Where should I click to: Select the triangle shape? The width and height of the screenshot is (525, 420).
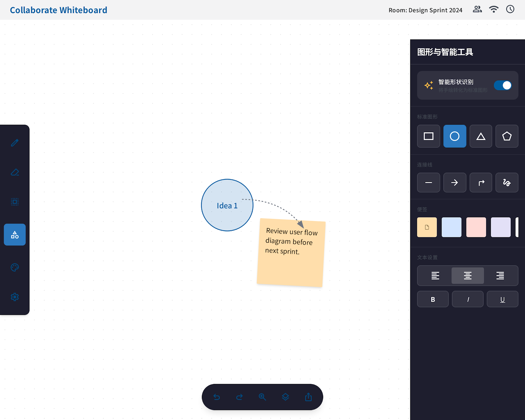click(x=481, y=136)
